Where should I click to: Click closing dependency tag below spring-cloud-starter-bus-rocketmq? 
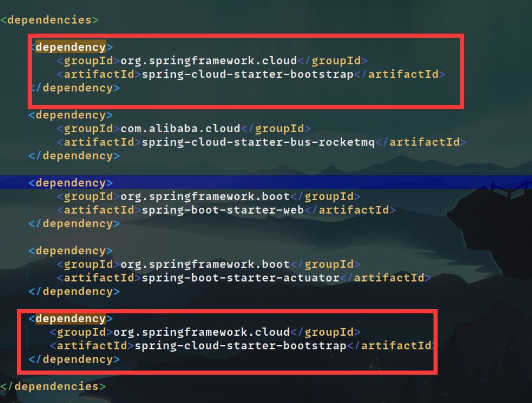[74, 156]
